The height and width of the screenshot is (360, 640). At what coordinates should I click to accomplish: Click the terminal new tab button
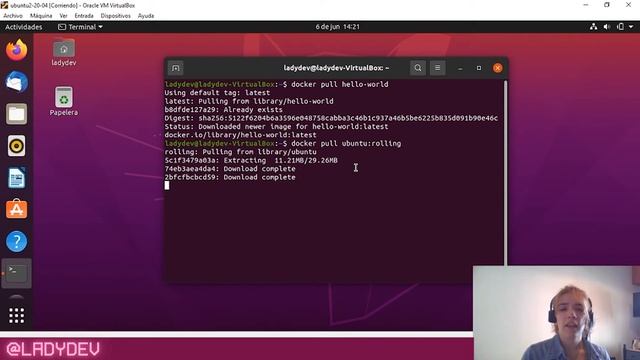[x=176, y=68]
